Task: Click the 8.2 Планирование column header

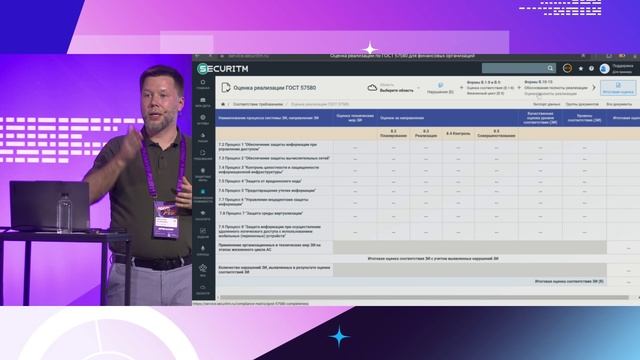Action: click(393, 133)
